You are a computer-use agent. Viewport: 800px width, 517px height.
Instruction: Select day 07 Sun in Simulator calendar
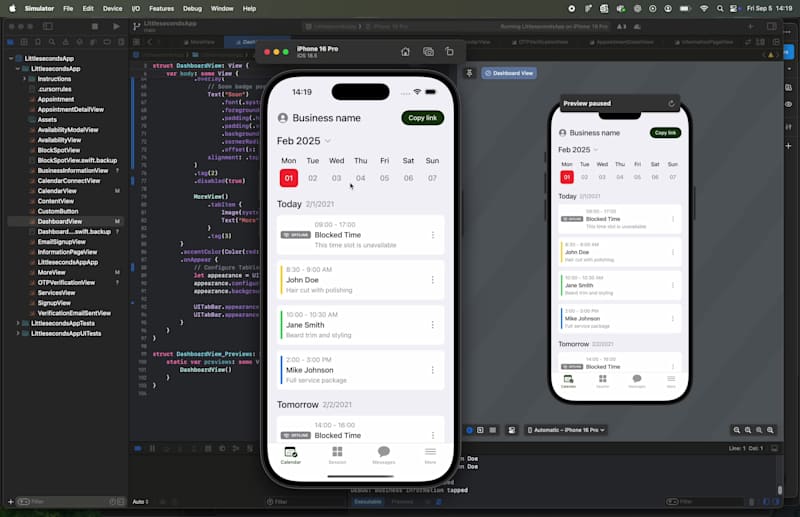(x=432, y=178)
